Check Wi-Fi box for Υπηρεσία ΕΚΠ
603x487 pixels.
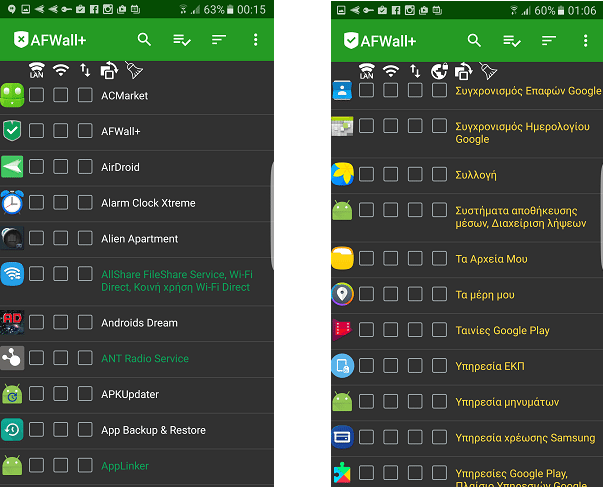click(x=391, y=365)
